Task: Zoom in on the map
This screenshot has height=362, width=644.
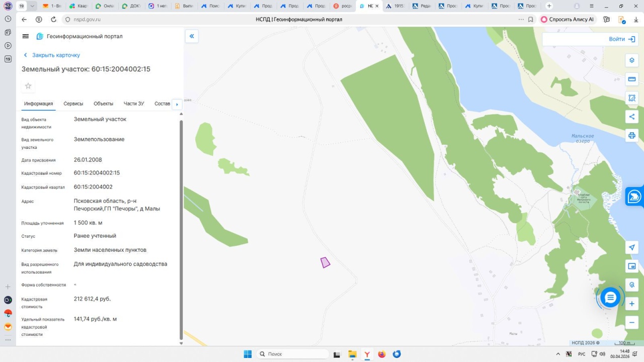Action: [632, 304]
